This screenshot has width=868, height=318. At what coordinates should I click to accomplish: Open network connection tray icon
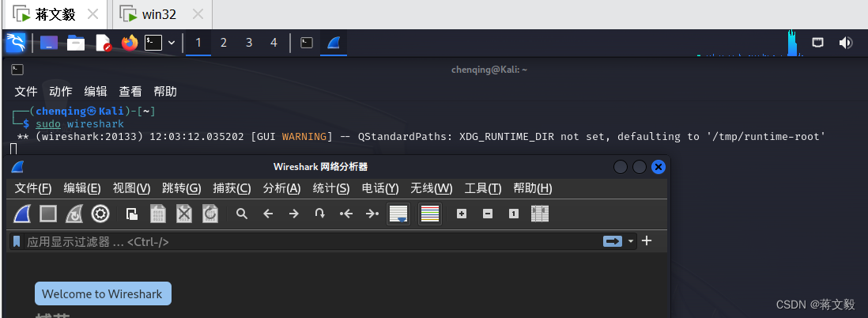pyautogui.click(x=817, y=43)
